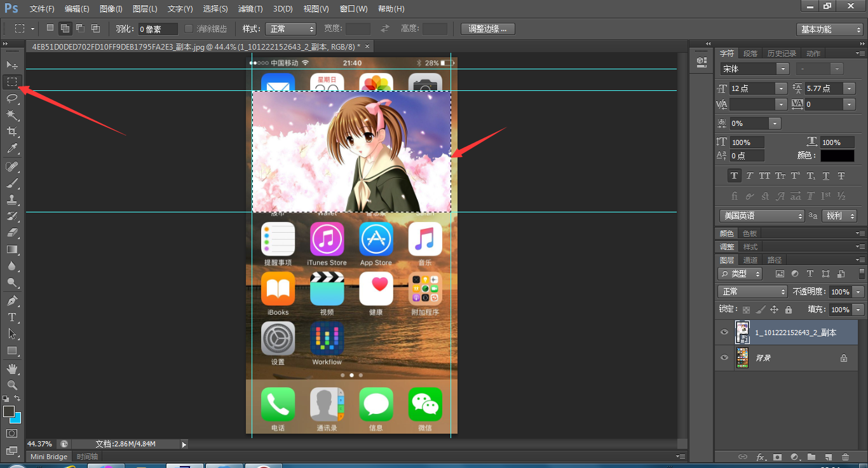Viewport: 868px width, 468px height.
Task: Add a layer mask
Action: tap(777, 457)
